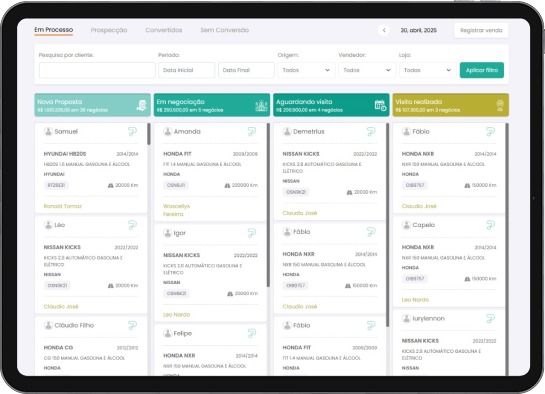Go to previous date with left chevron
The height and width of the screenshot is (394, 545).
[384, 30]
